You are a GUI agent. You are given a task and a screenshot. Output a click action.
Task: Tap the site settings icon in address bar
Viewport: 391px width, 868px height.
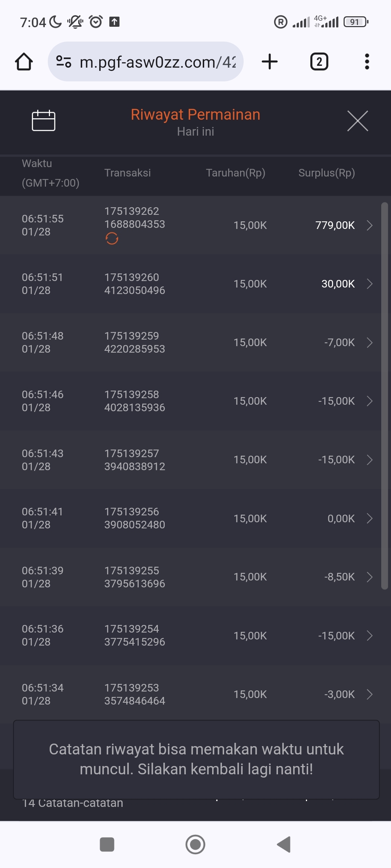[64, 61]
